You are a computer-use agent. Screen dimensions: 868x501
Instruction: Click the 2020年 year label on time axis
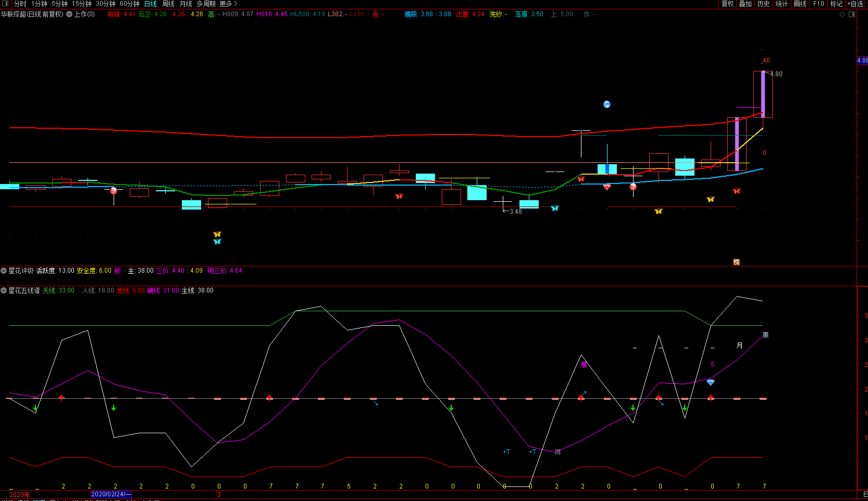(x=20, y=495)
